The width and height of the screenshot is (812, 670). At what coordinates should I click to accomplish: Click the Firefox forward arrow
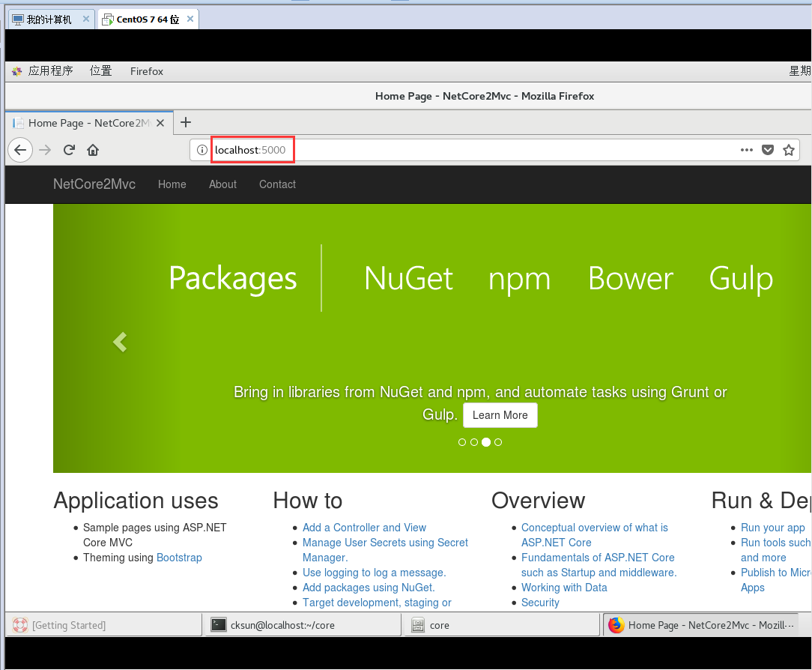pyautogui.click(x=45, y=151)
